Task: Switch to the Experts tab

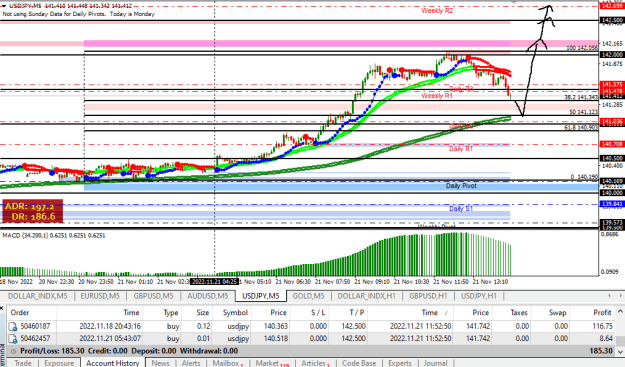Action: click(x=400, y=363)
